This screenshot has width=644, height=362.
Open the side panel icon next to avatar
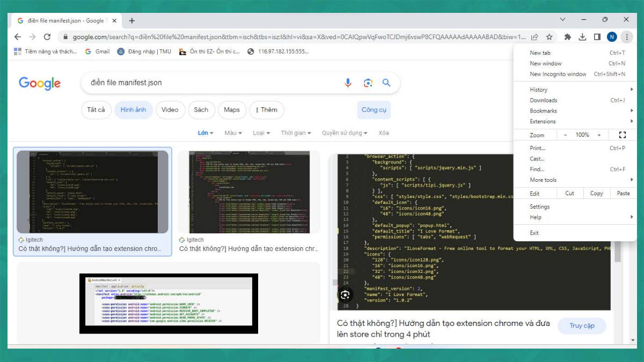coord(597,36)
